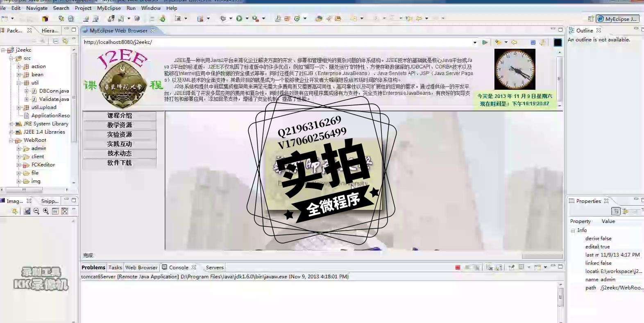Expand the action package
The image size is (644, 323).
point(18,66)
